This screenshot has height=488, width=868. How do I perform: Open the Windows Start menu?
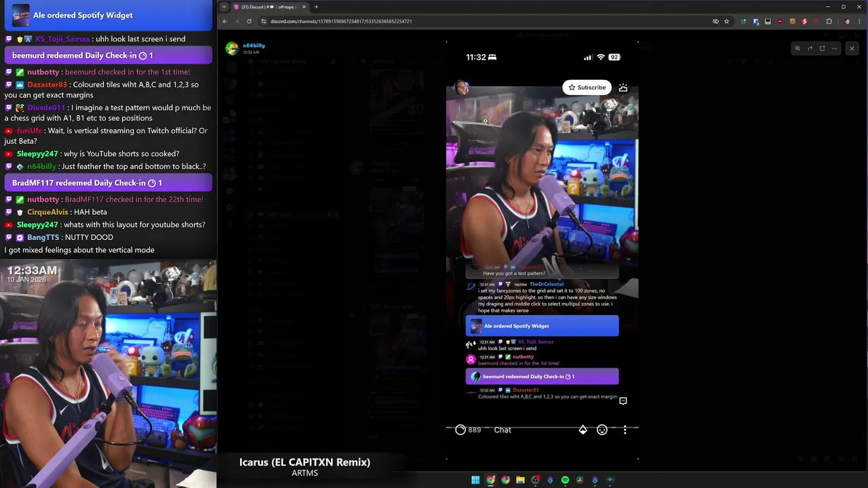(x=475, y=480)
